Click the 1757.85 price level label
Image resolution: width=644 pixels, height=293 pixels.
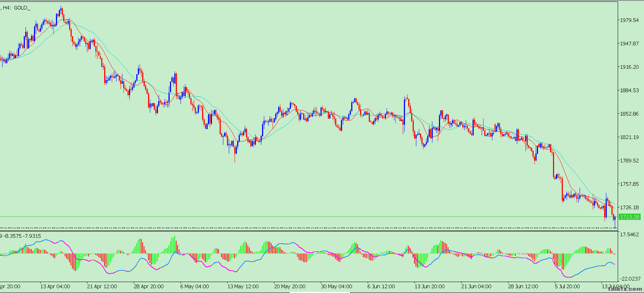point(630,184)
